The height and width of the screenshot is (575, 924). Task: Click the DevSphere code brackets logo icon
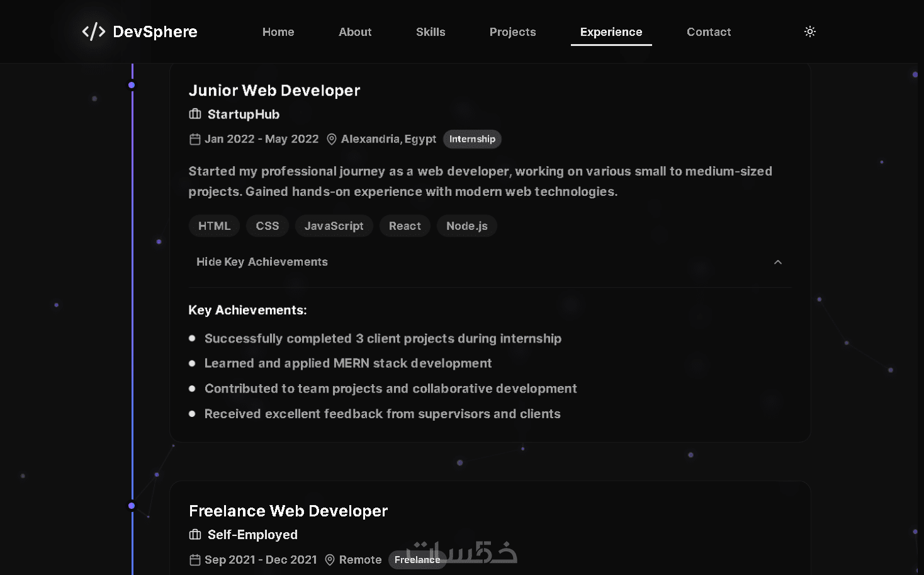pyautogui.click(x=94, y=31)
